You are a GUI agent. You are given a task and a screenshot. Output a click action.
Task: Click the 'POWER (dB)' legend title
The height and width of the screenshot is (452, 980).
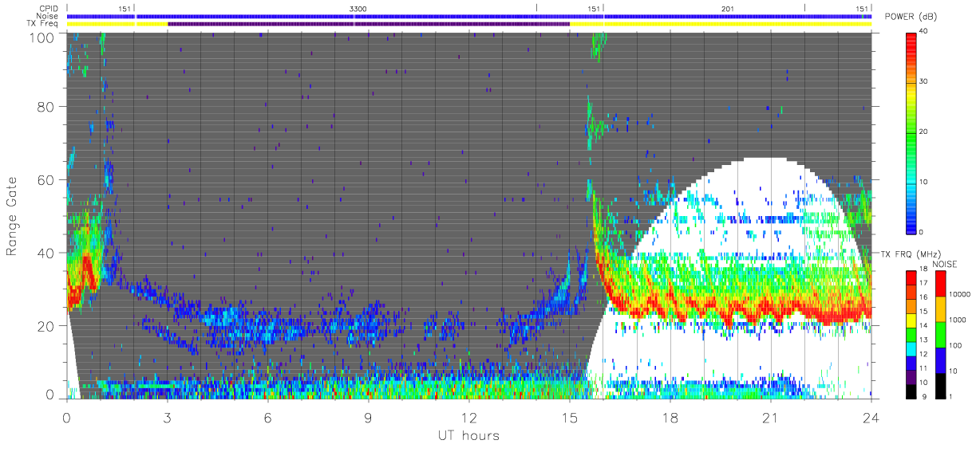click(911, 17)
